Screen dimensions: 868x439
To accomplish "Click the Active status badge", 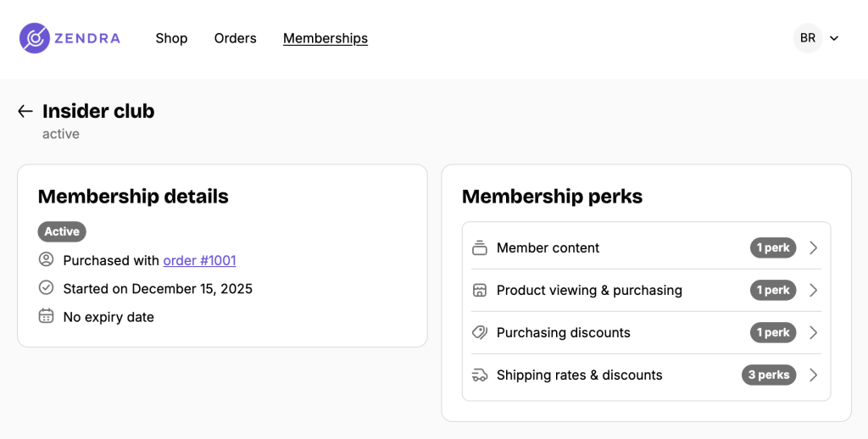I will (62, 231).
